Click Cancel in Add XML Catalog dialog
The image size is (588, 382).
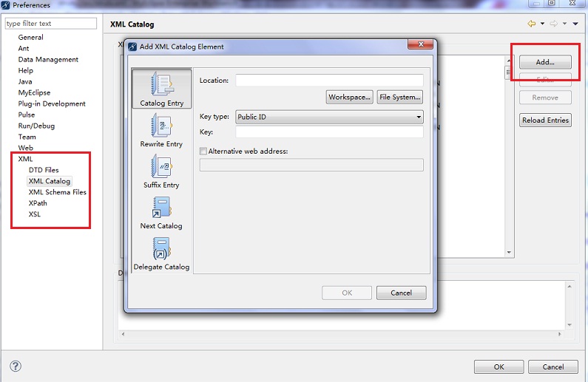402,293
